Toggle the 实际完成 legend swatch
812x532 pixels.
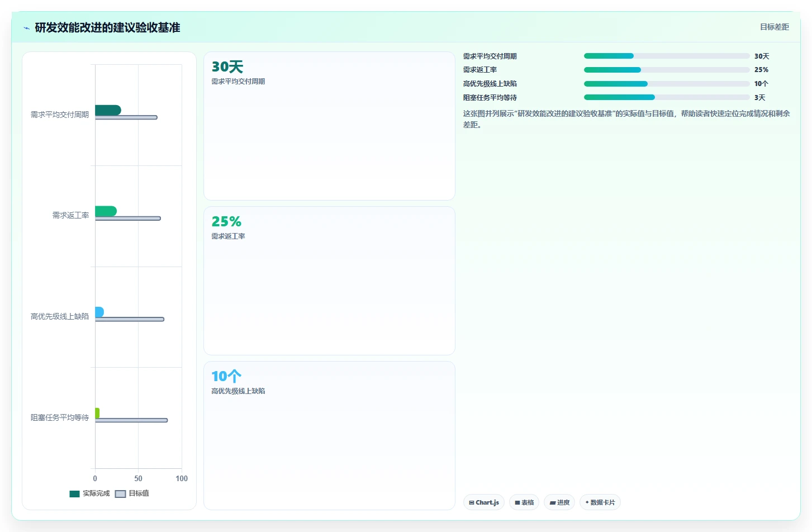(x=75, y=493)
